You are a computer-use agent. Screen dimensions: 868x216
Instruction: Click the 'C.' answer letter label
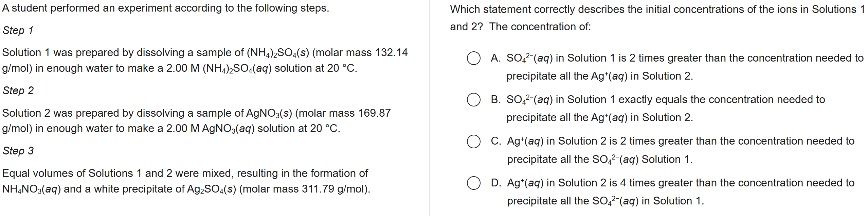pyautogui.click(x=496, y=141)
